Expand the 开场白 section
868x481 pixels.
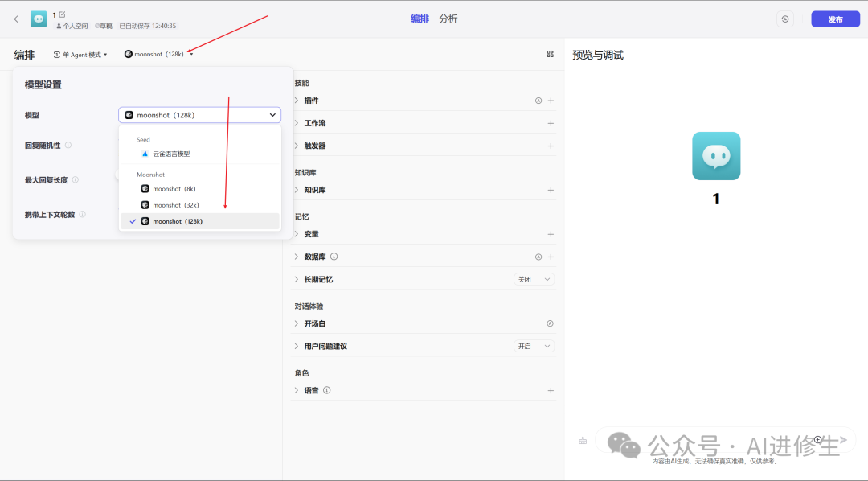point(297,323)
